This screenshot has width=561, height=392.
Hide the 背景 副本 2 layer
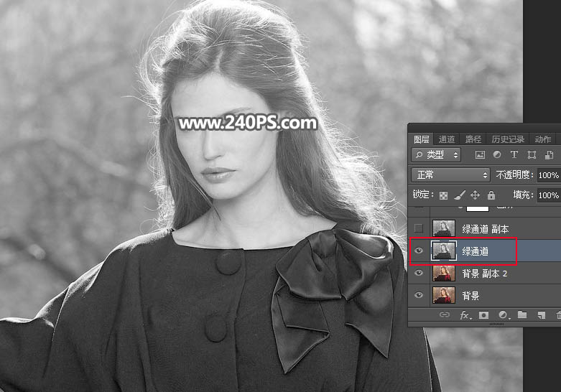(419, 273)
